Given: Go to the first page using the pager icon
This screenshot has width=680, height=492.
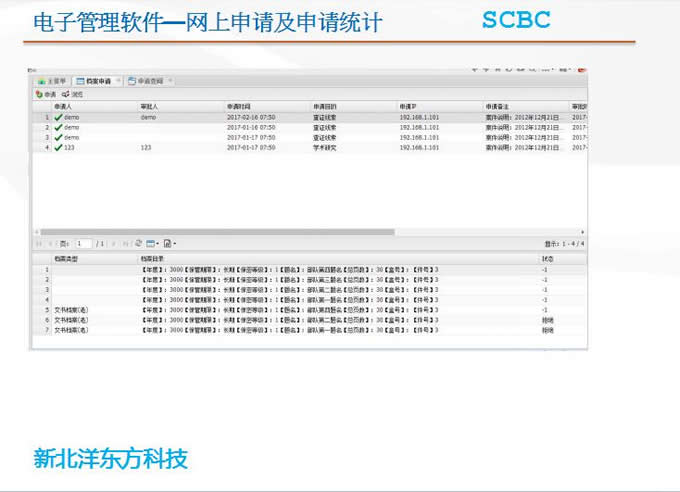Looking at the screenshot, I should (x=39, y=243).
